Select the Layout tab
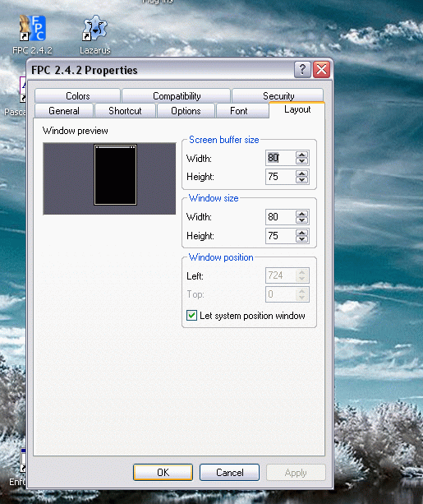The height and width of the screenshot is (504, 423). 297,109
